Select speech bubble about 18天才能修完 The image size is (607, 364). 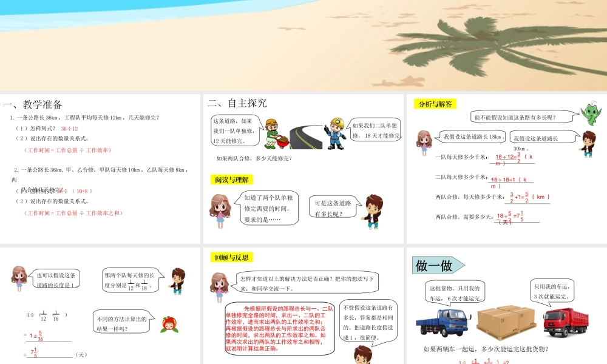[x=374, y=130]
